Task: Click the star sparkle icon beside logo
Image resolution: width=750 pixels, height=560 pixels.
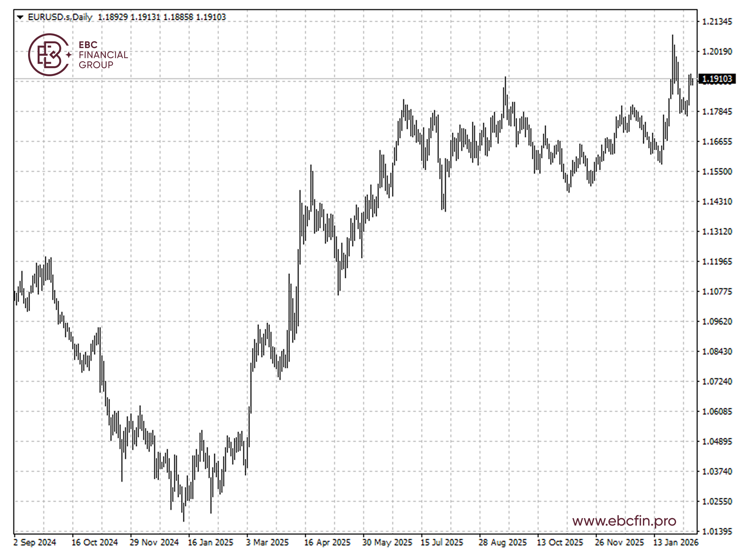Action: pos(69,55)
